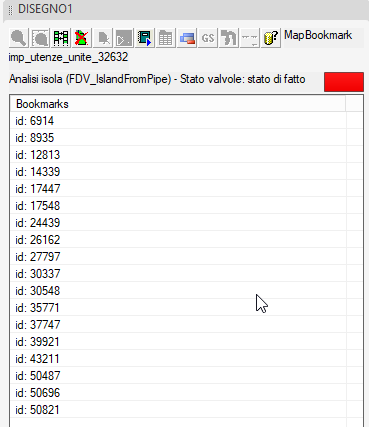The image size is (369, 427).
Task: Click the dashed line type icon
Action: pos(250,38)
